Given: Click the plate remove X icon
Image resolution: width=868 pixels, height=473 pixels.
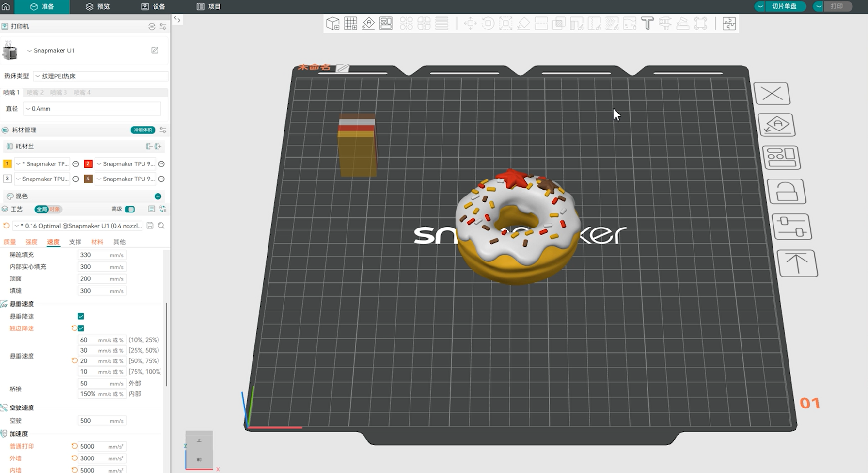Looking at the screenshot, I should (x=772, y=94).
